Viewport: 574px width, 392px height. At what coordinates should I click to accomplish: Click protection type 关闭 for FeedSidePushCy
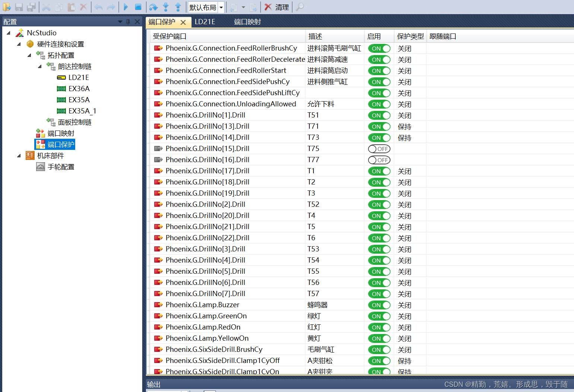405,82
